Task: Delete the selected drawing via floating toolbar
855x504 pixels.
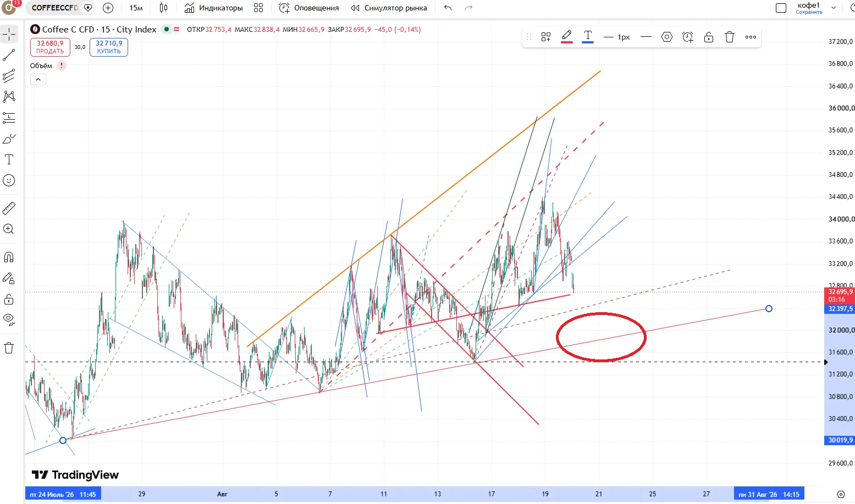Action: pos(730,37)
